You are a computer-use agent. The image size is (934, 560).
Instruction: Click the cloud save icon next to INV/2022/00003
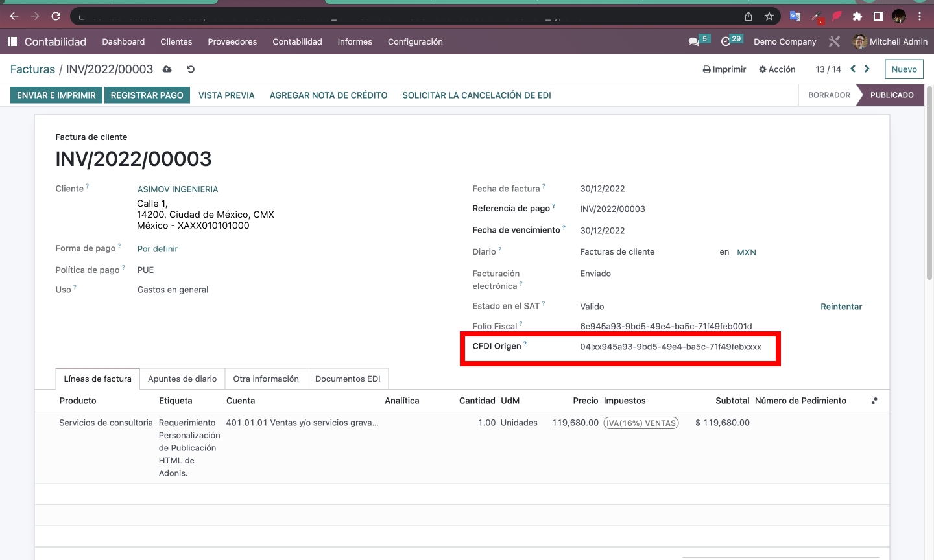click(x=167, y=69)
